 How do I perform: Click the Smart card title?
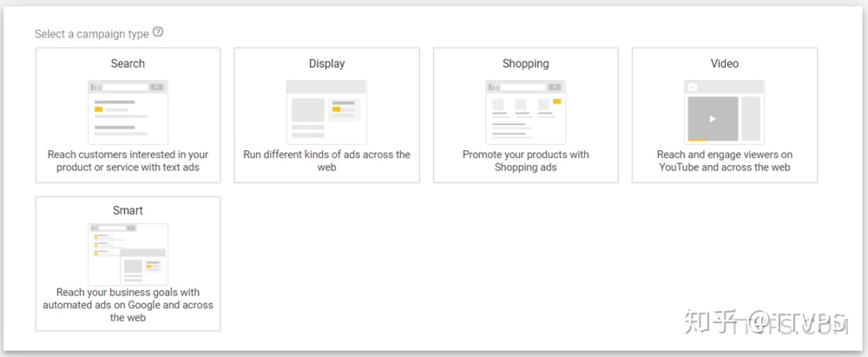click(x=128, y=210)
